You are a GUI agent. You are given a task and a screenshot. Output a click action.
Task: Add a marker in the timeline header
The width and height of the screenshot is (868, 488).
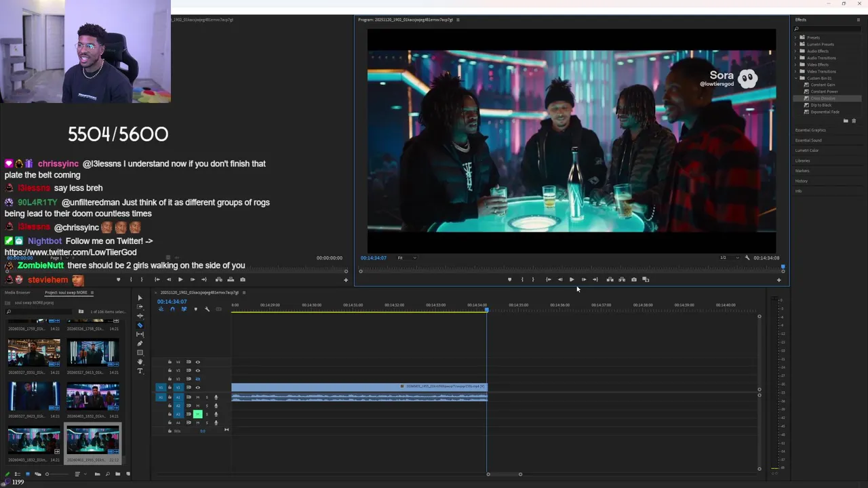tap(196, 309)
